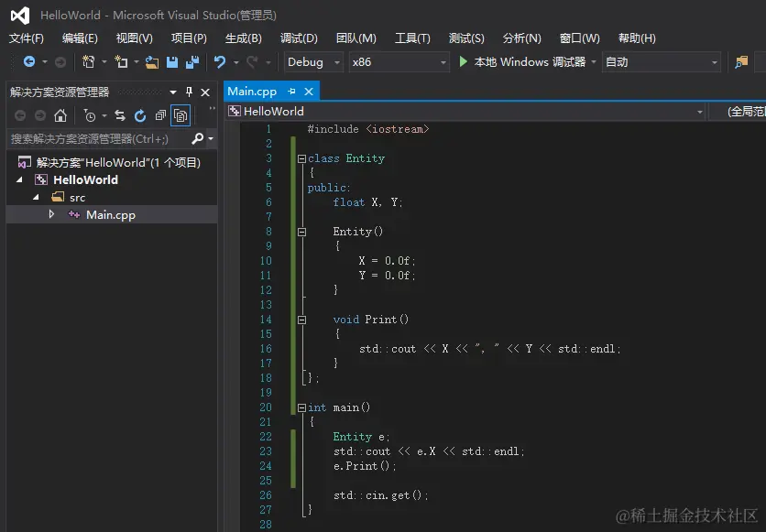This screenshot has height=532, width=766.
Task: Open the 文件(F) menu
Action: tap(27, 38)
